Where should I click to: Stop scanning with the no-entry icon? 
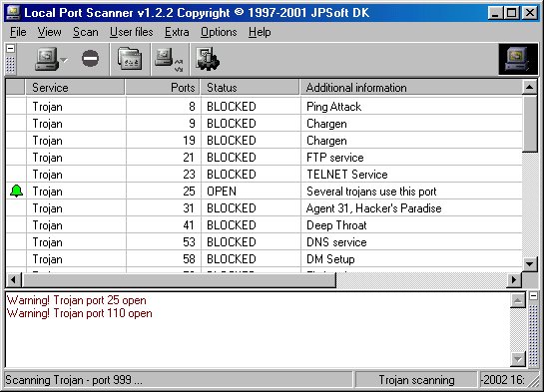pyautogui.click(x=90, y=59)
